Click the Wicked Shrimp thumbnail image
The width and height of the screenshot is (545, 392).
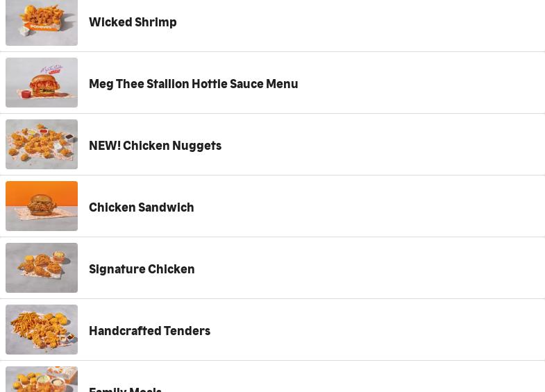[x=42, y=22]
